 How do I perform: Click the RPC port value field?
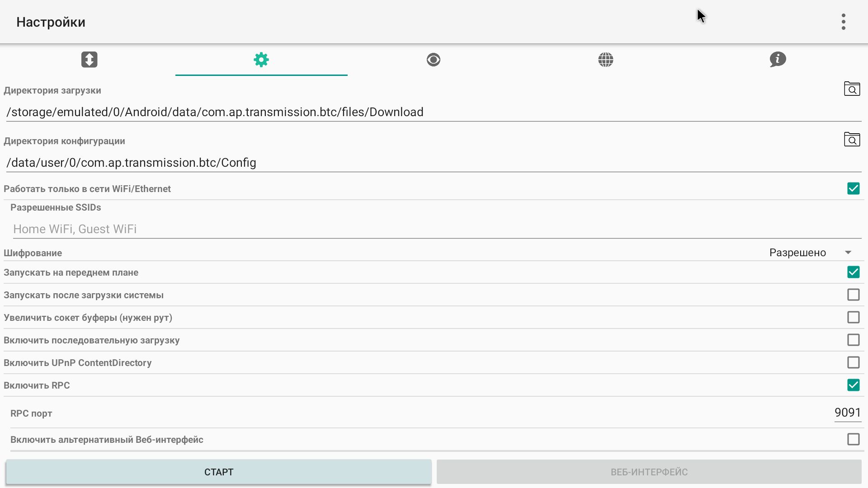pyautogui.click(x=847, y=413)
